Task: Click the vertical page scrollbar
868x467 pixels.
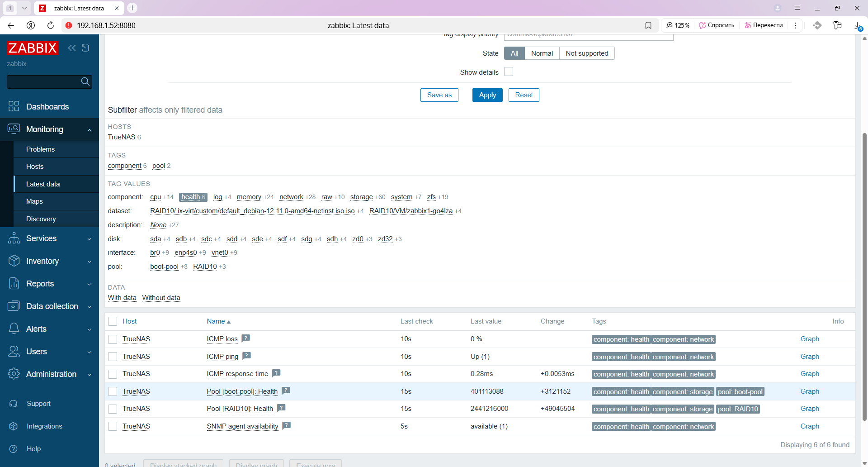Action: (864, 276)
